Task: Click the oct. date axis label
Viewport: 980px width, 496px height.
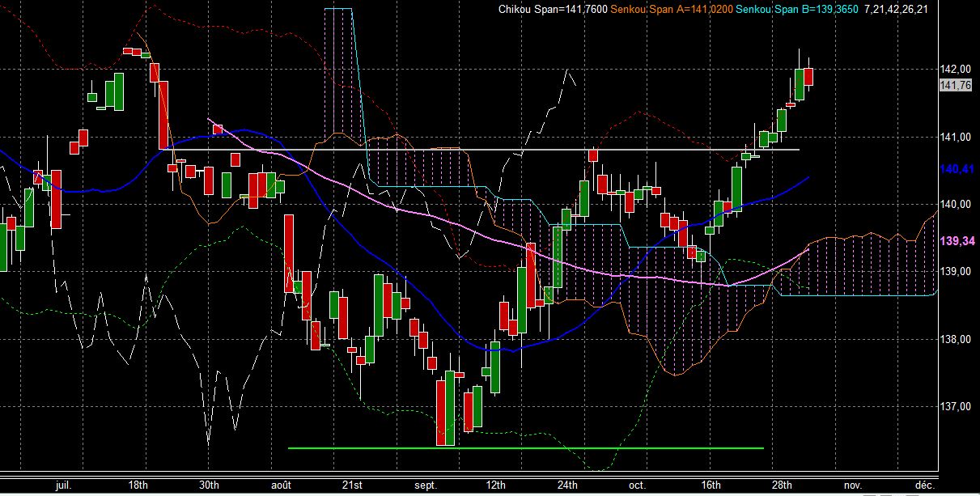Action: (638, 485)
